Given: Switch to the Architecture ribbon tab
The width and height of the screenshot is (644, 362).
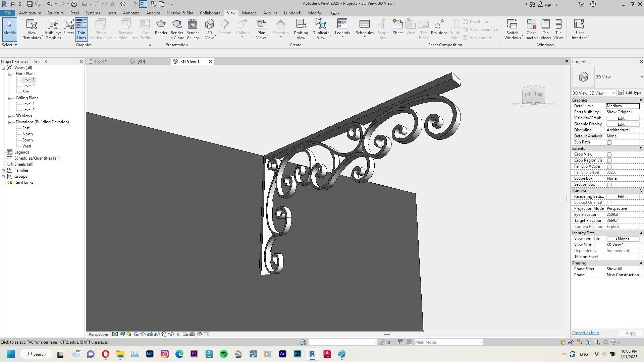Looking at the screenshot, I should [x=30, y=13].
